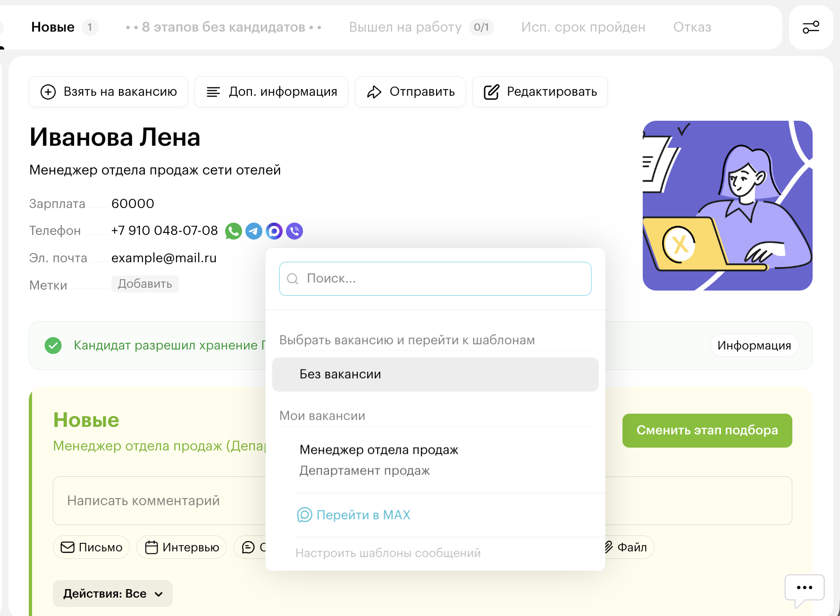Image resolution: width=840 pixels, height=616 pixels.
Task: Expand the '8 этапов без кандидатов' stages
Action: tap(224, 27)
